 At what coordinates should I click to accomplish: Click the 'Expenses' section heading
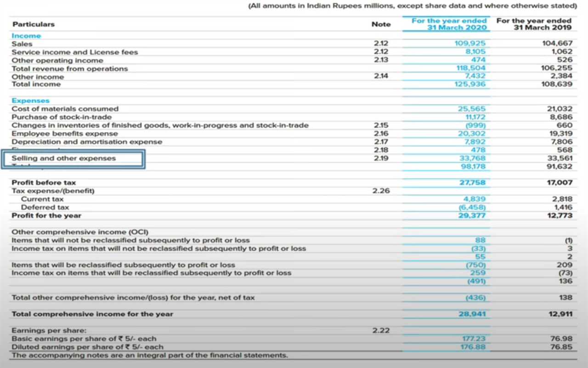pos(30,100)
